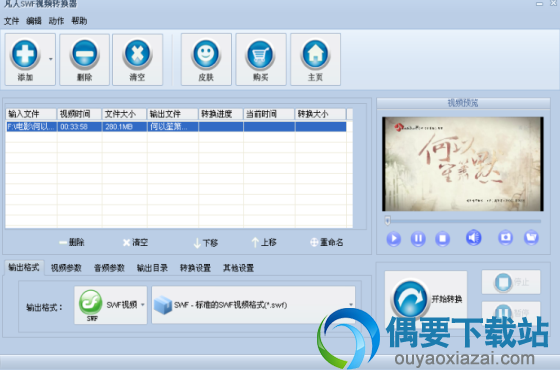Viewport: 560px width, 370px height.
Task: Click the 购买 shopping cart icon
Action: coord(260,55)
